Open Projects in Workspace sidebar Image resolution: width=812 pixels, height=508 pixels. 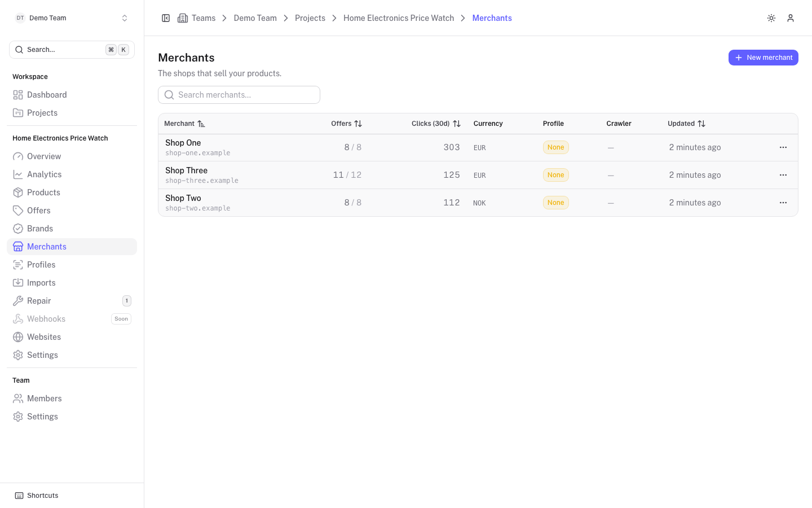click(x=72, y=113)
